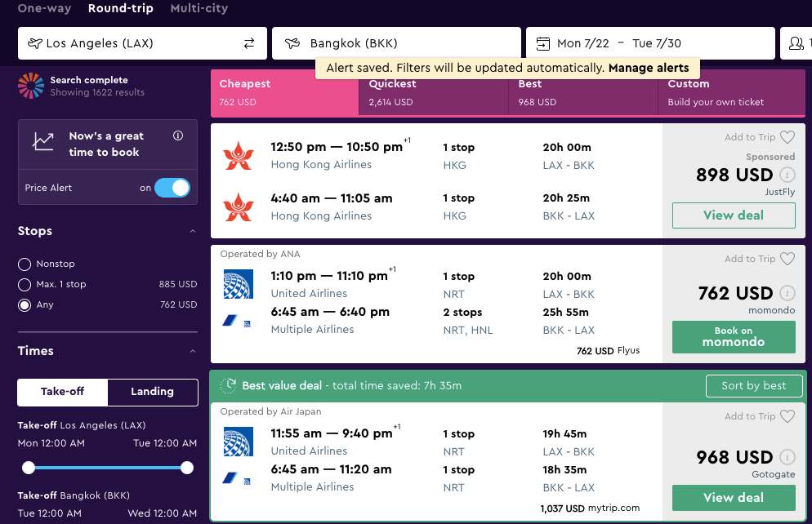Open Custom build your own ticket tab
812x524 pixels.
[732, 92]
